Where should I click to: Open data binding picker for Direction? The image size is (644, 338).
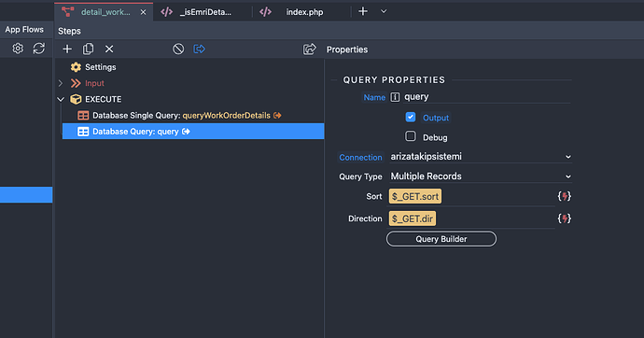tap(565, 218)
